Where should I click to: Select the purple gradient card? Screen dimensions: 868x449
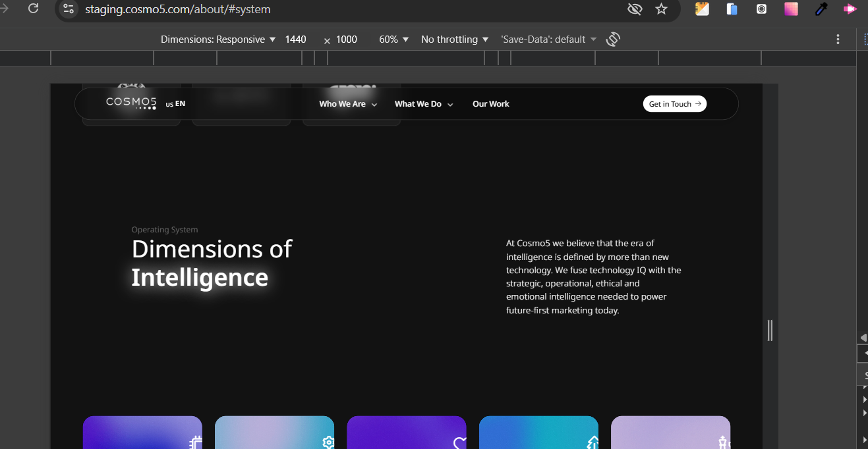click(x=142, y=433)
